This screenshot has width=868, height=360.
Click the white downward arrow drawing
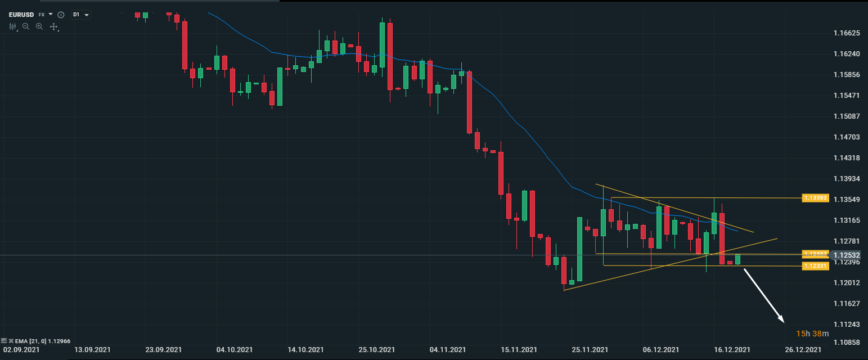point(764,295)
